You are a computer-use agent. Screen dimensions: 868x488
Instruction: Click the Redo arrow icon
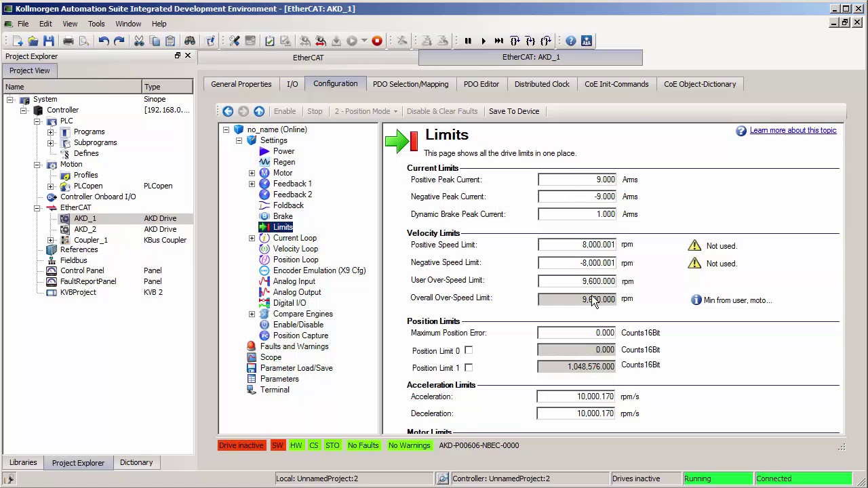click(x=119, y=41)
